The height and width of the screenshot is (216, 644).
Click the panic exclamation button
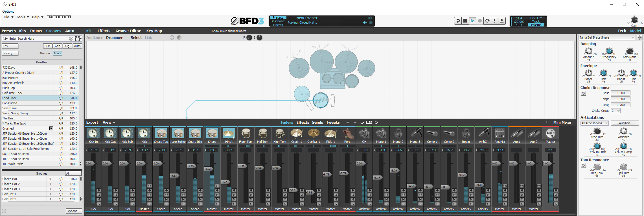494,21
